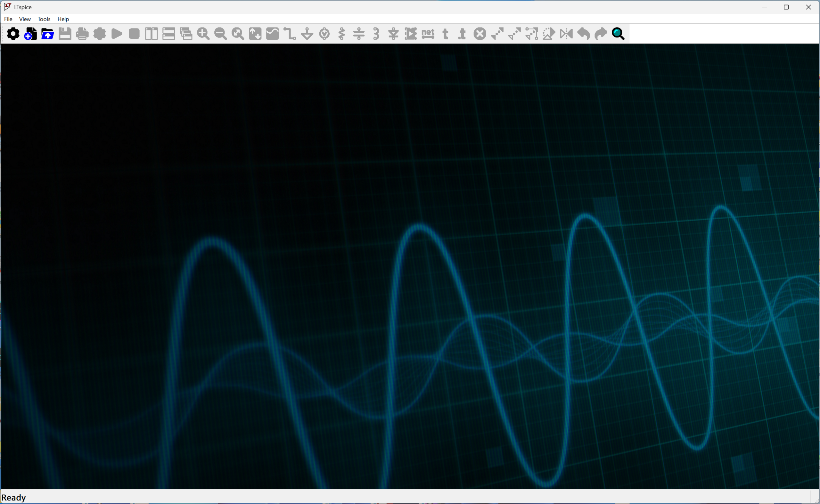The image size is (820, 504).
Task: Place a Resistor component
Action: pyautogui.click(x=341, y=34)
